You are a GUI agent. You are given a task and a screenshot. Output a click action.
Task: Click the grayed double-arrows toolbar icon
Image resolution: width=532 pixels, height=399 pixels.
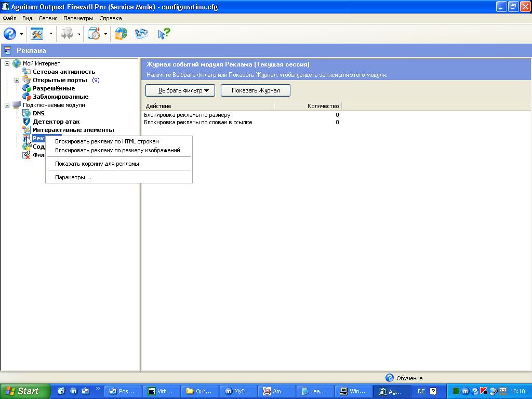(66, 34)
